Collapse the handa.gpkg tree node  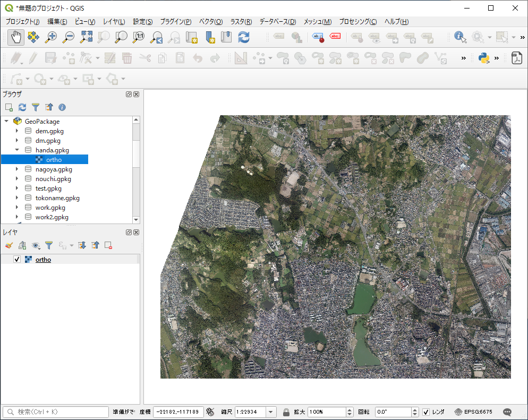coord(17,150)
